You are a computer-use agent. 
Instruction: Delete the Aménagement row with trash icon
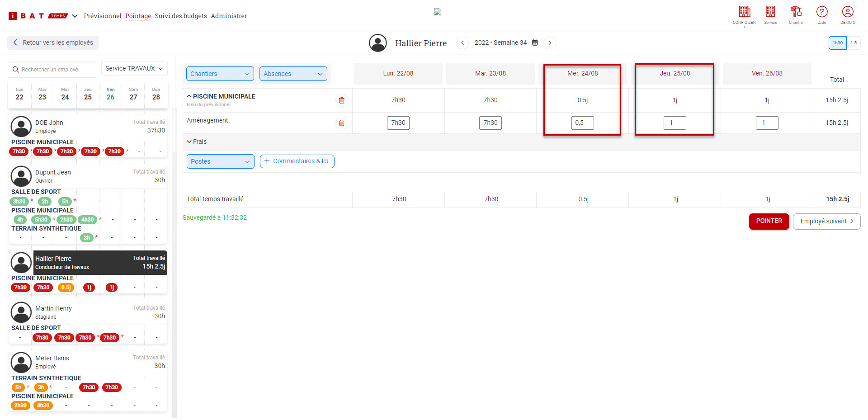(x=342, y=123)
